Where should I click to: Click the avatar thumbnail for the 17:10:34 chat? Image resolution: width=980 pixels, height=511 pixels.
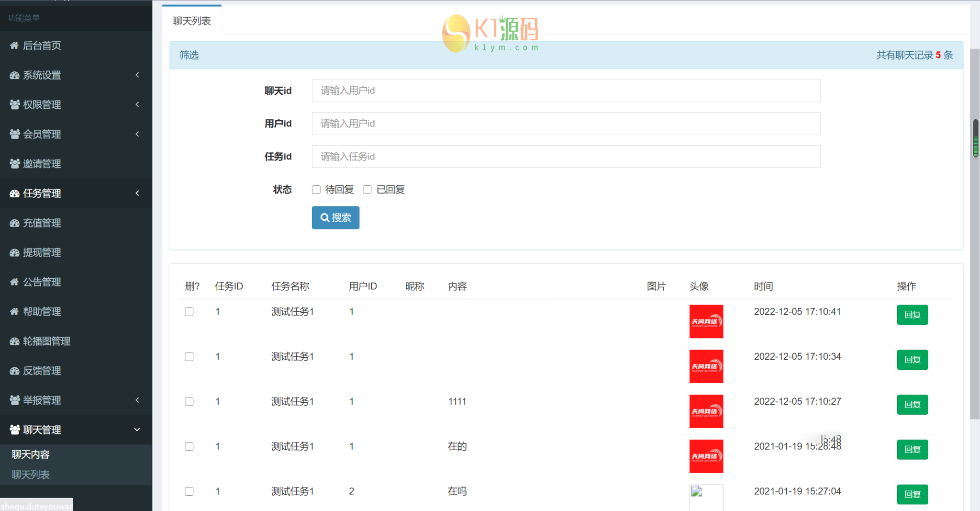[706, 366]
